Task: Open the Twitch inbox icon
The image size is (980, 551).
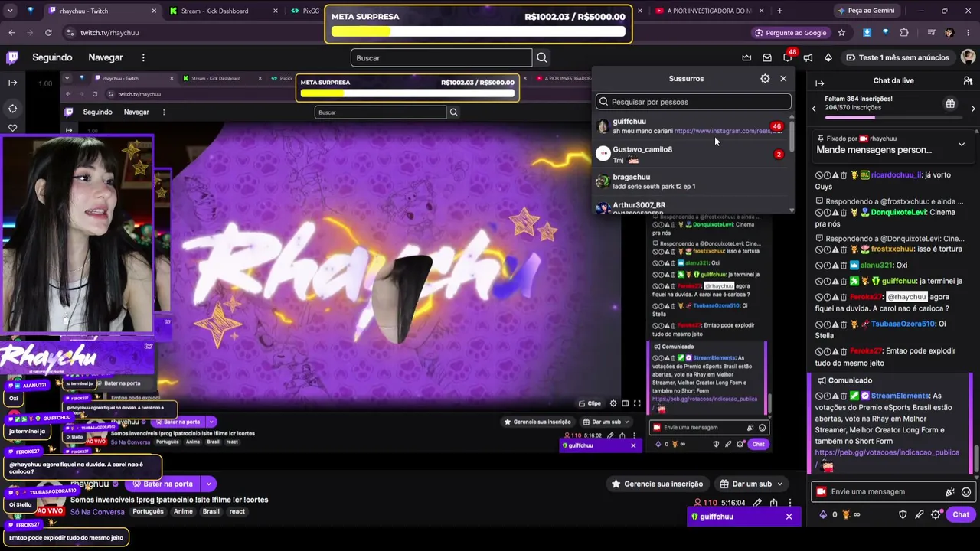Action: click(767, 57)
